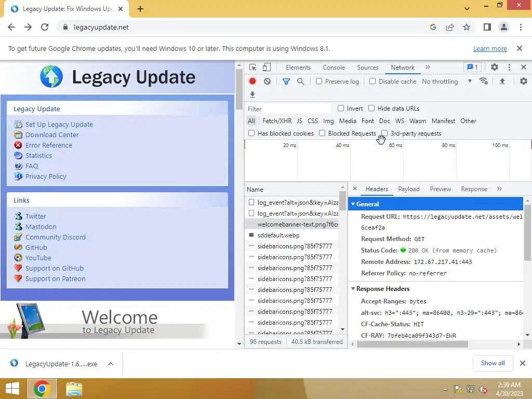Open File Explorer from the taskbar

74,389
